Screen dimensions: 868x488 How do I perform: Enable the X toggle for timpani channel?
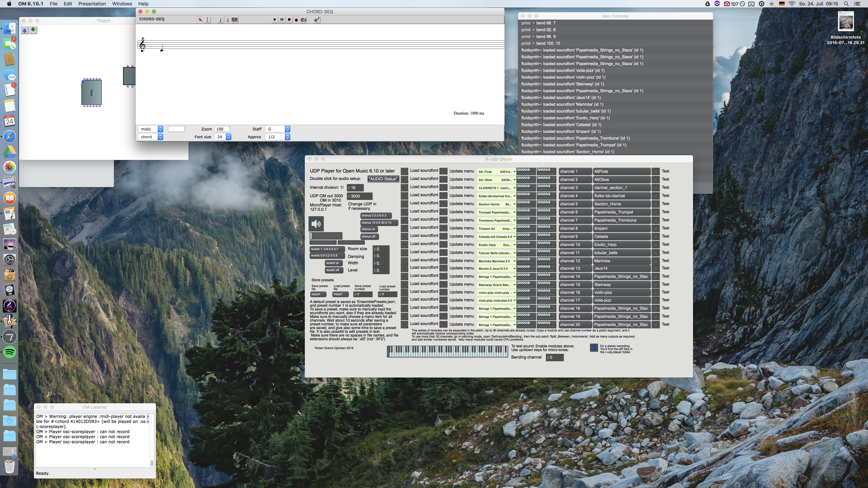click(x=656, y=228)
